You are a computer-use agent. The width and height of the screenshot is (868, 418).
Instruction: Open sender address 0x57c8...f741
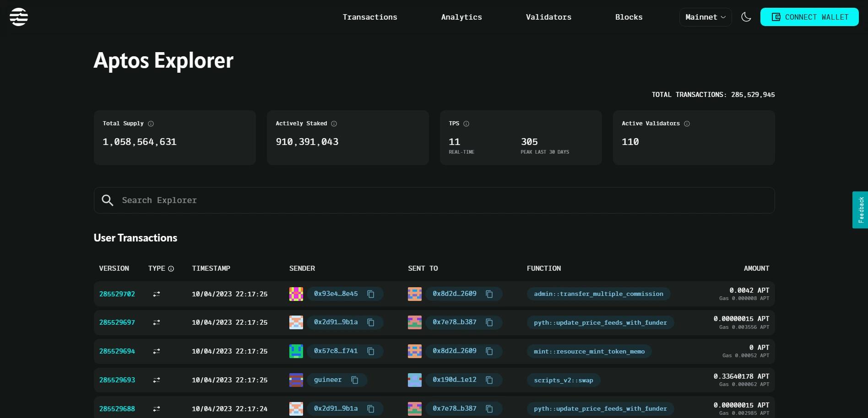click(336, 351)
